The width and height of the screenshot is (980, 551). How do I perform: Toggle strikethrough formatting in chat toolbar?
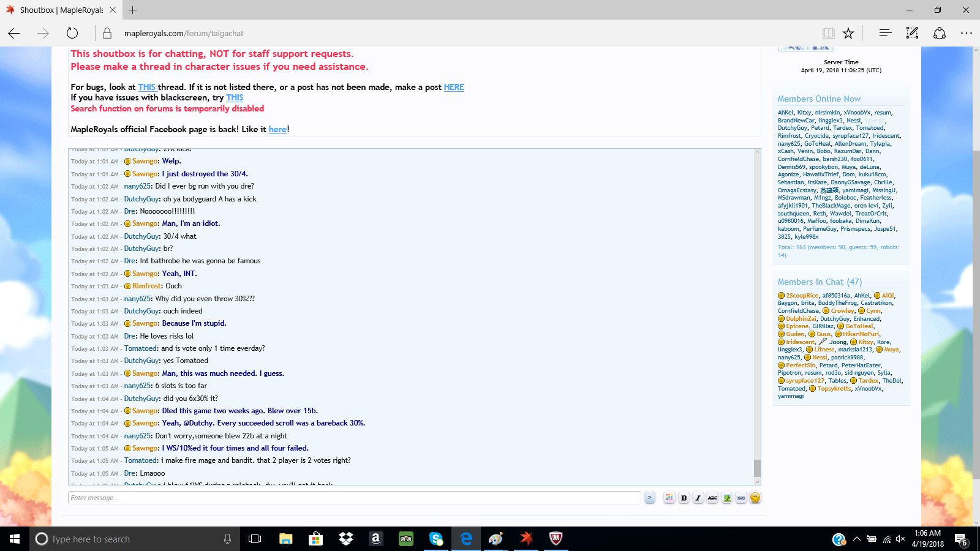[712, 498]
